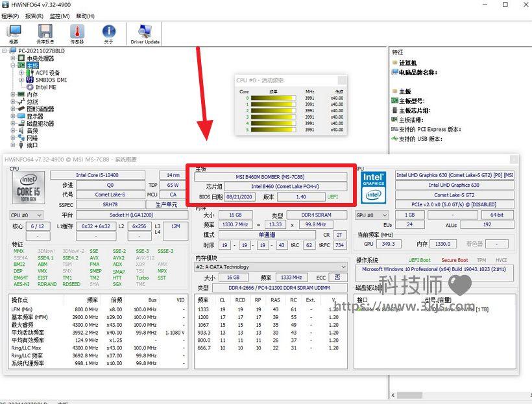Image resolution: width=532 pixels, height=404 pixels.
Task: Click the Intel Graphics logo
Action: (x=373, y=187)
